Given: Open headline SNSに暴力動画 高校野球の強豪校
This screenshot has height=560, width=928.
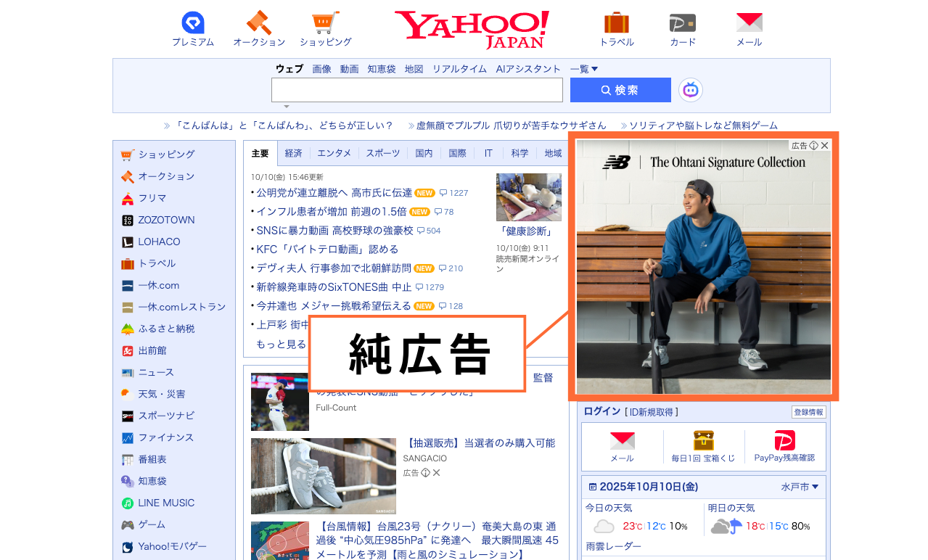Looking at the screenshot, I should point(334,231).
